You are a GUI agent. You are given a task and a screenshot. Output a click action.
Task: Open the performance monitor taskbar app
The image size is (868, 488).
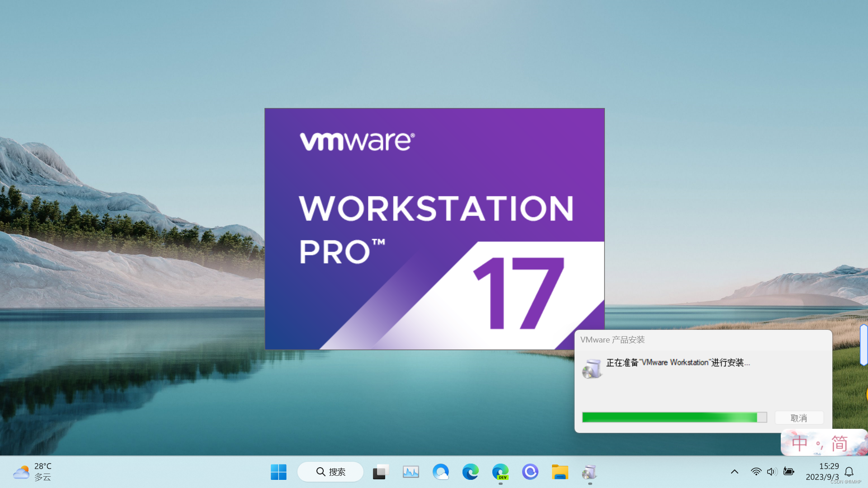pos(410,472)
